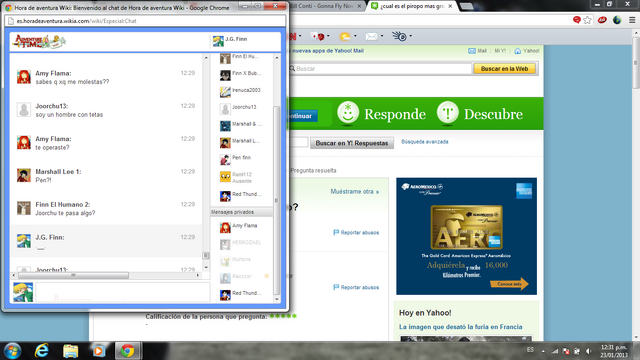This screenshot has width=640, height=360.
Task: Open the Windows Start button
Action: (x=13, y=351)
